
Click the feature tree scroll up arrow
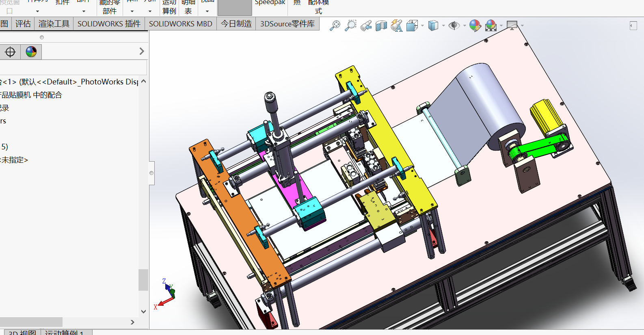143,81
